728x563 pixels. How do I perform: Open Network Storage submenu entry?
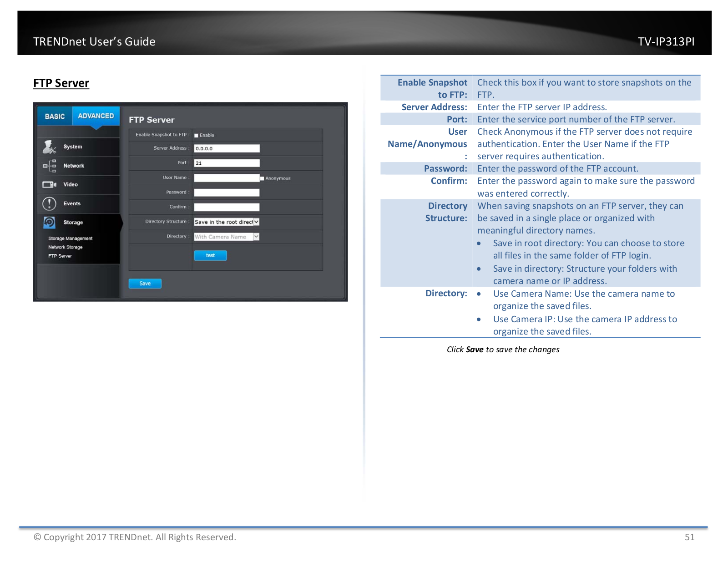coord(66,247)
